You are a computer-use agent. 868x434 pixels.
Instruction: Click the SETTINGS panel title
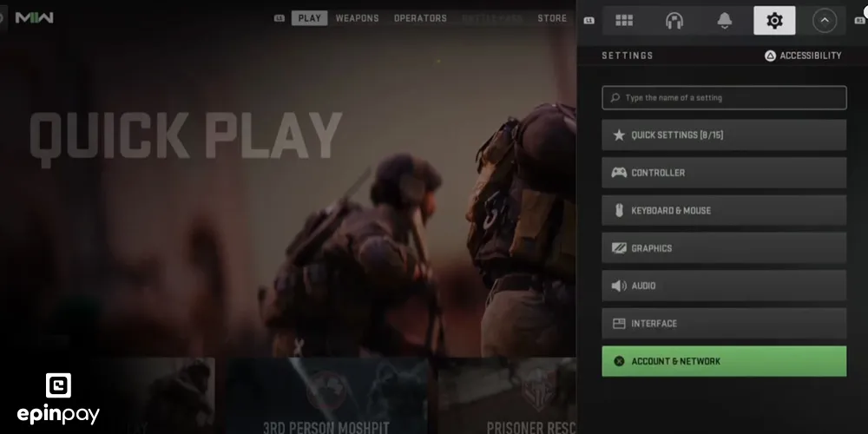(628, 56)
